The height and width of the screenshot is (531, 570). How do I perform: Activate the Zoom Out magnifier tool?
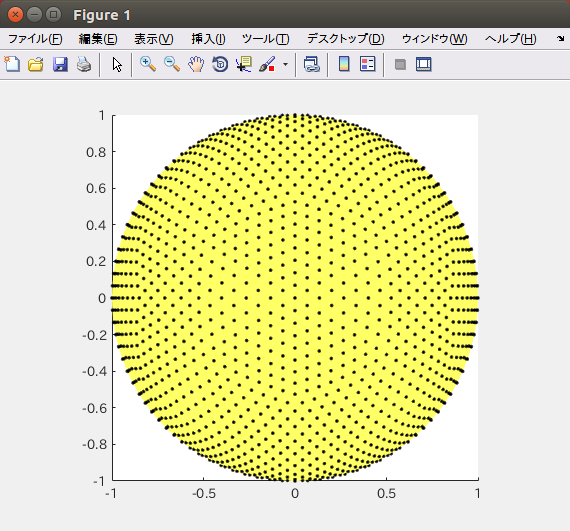click(x=172, y=64)
